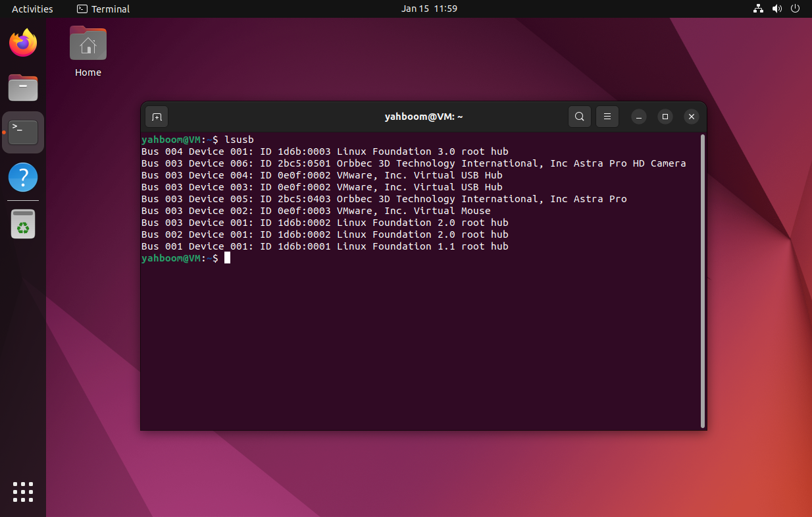Image resolution: width=812 pixels, height=517 pixels.
Task: Open Files manager from the dock
Action: (x=23, y=88)
